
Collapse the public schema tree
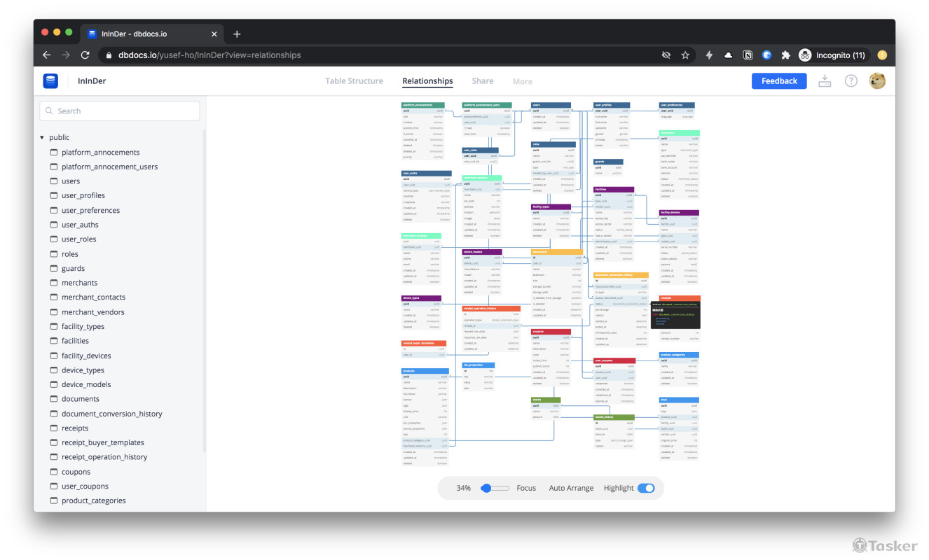tap(42, 138)
